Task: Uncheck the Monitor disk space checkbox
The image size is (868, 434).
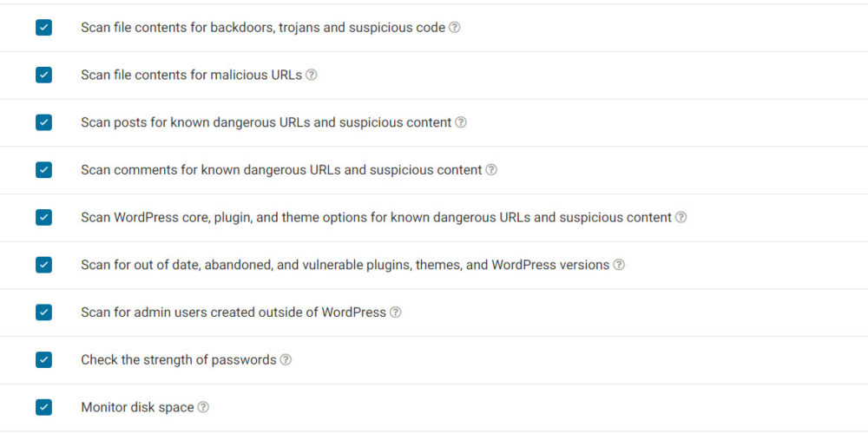Action: 44,407
